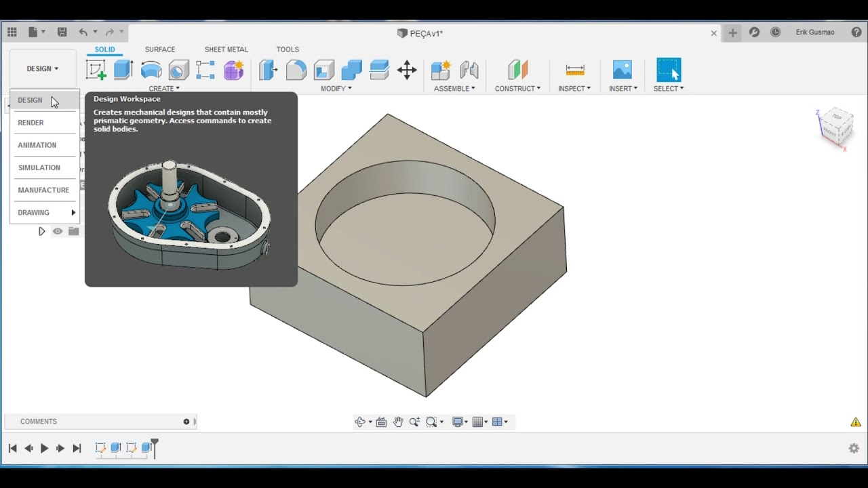Open the Extensions icon in title bar
Image resolution: width=868 pixels, height=488 pixels.
tap(754, 32)
